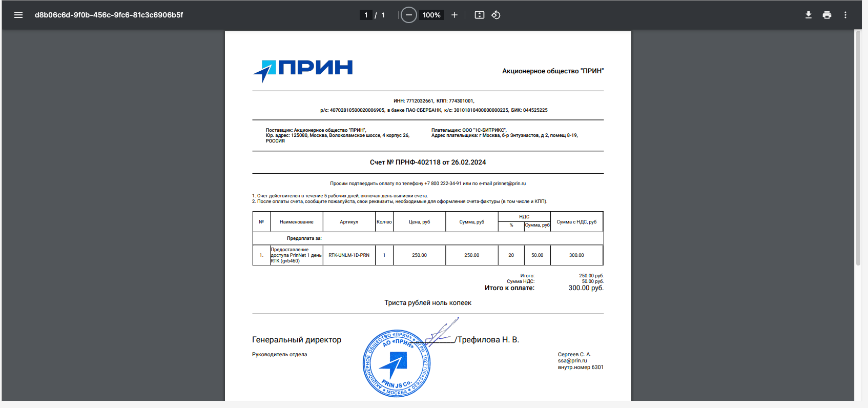Click the heading Акционерное общество "ПРИН"

click(553, 71)
